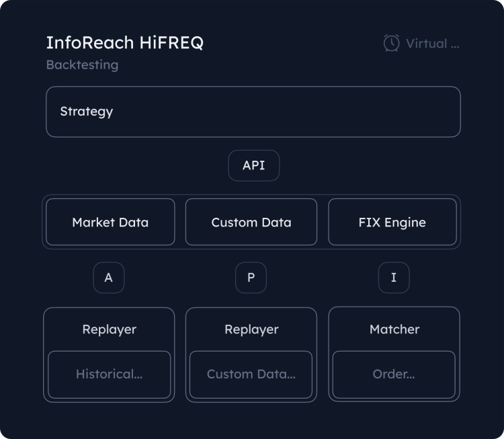
Task: Select the Replayer title above Historical
Action: (x=110, y=329)
